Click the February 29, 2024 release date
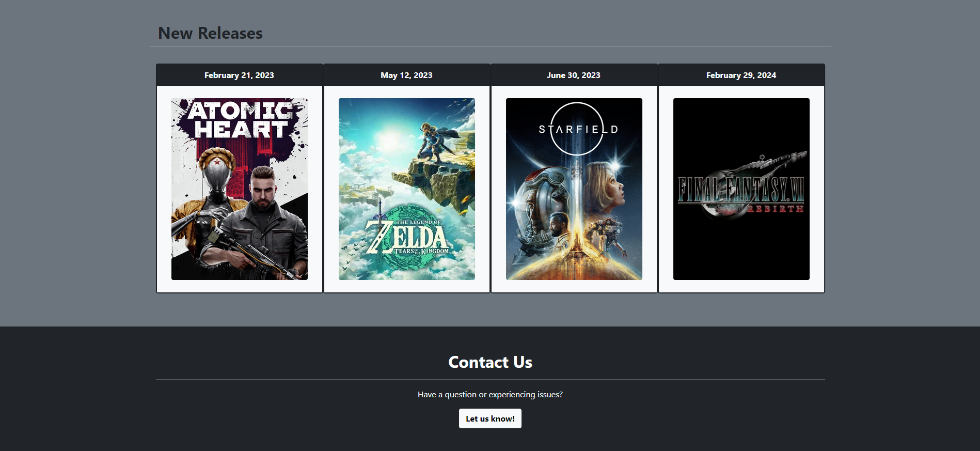The image size is (980, 451). click(x=741, y=75)
